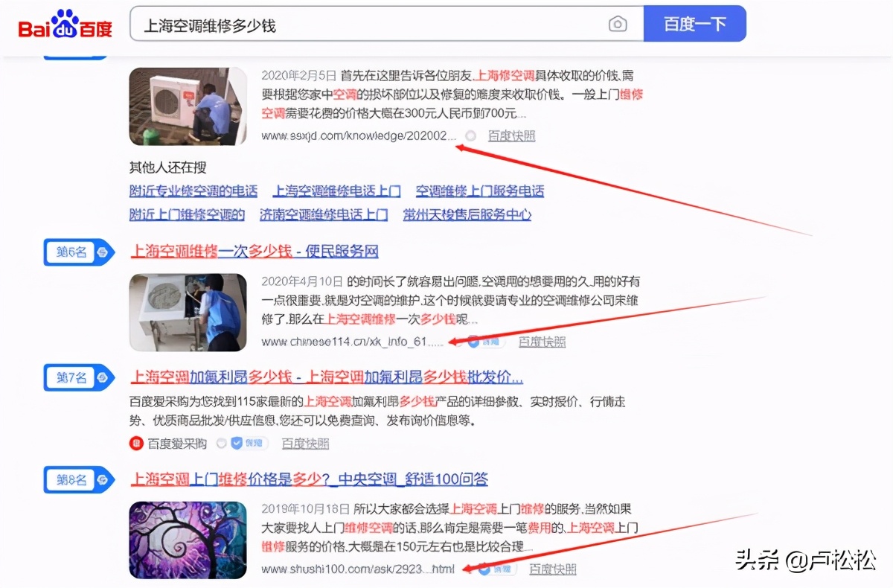The width and height of the screenshot is (893, 588).
Task: Open thumbnail of the chinese114.cn result
Action: (x=188, y=312)
